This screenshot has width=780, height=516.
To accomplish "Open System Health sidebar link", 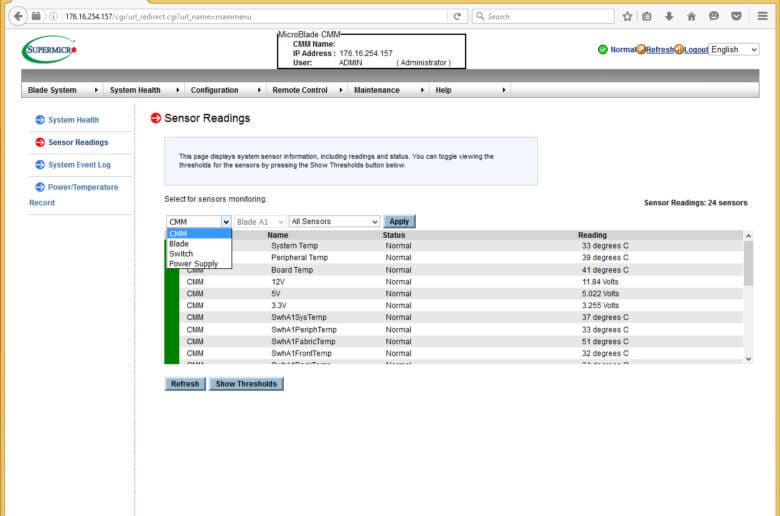I will 73,120.
